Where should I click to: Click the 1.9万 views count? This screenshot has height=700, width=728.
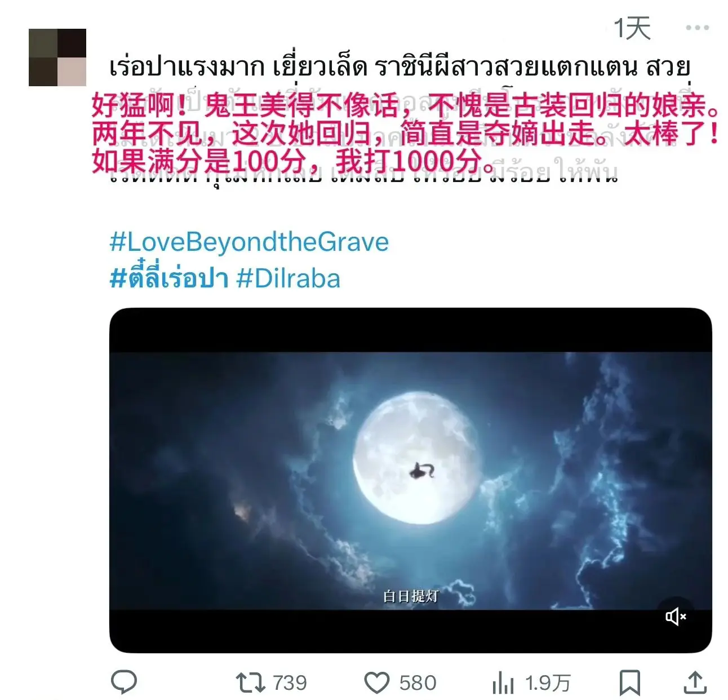(548, 683)
